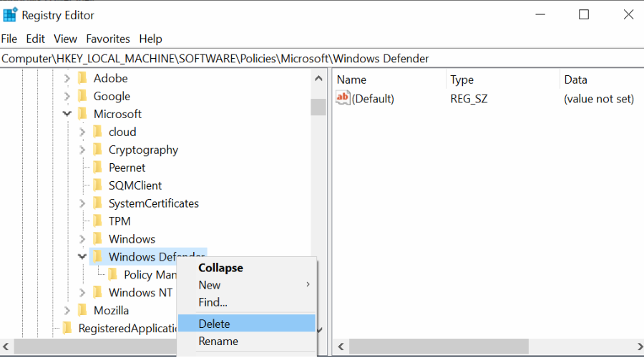Click the Microsoft key folder icon
This screenshot has width=644, height=358.
pyautogui.click(x=82, y=113)
